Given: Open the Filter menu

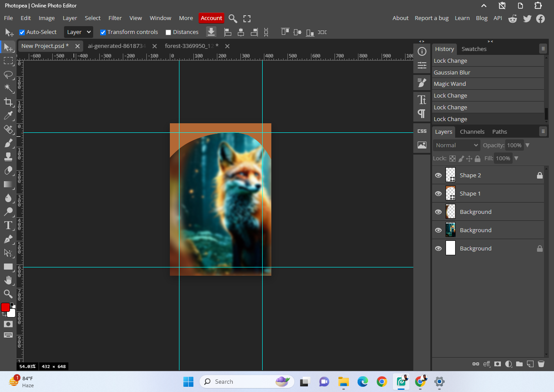Looking at the screenshot, I should point(115,18).
